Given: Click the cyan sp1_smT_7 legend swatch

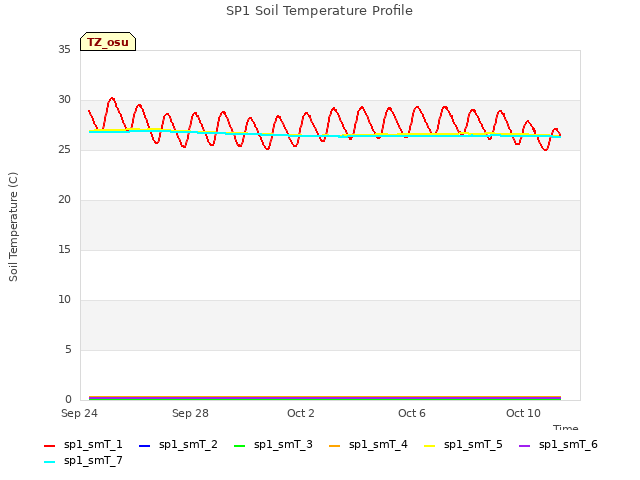Looking at the screenshot, I should 49,462.
